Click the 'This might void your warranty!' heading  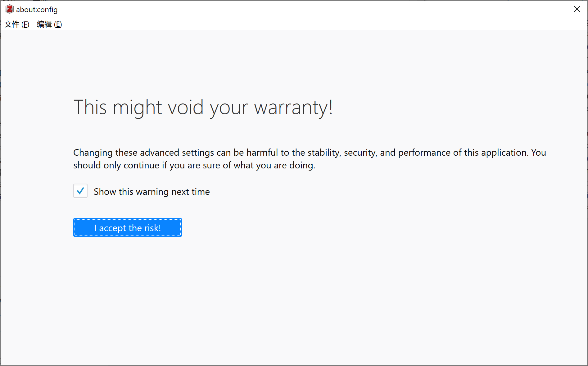click(x=203, y=108)
